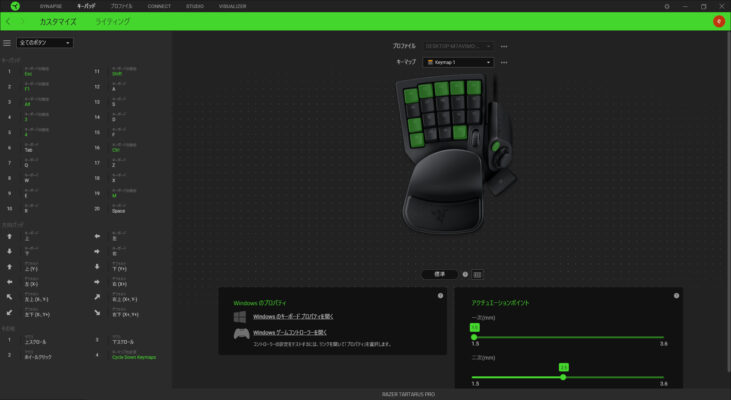Select key 11 Shift assignment row
The height and width of the screenshot is (400, 731).
(131, 71)
